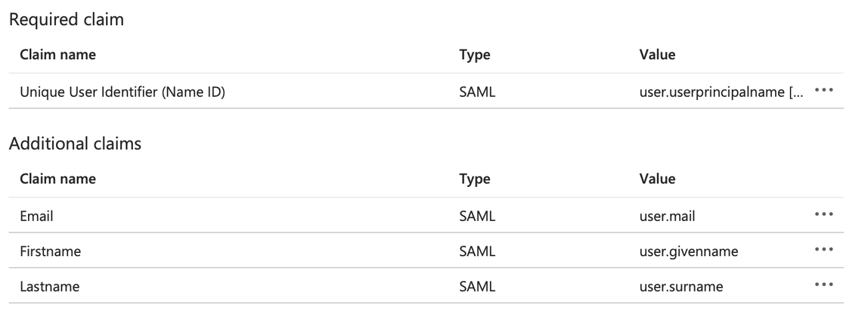This screenshot has height=321, width=868.
Task: Open the ellipsis menu for Email claim
Action: tap(823, 216)
